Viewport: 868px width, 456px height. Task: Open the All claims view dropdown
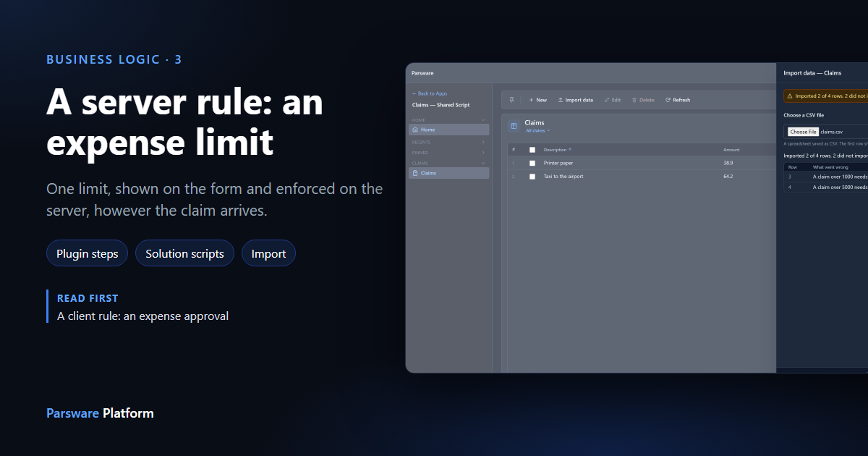537,131
